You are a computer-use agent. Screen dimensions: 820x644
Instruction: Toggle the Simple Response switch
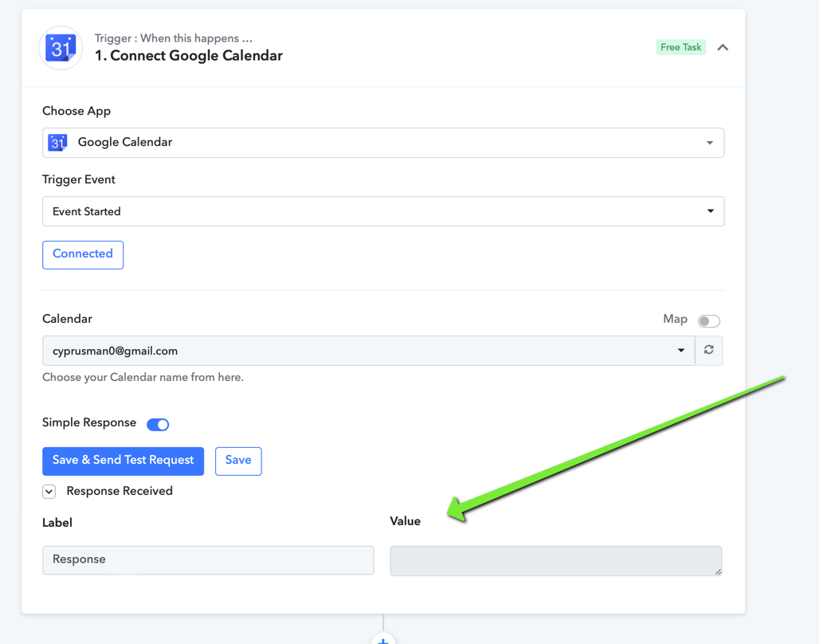coord(158,424)
